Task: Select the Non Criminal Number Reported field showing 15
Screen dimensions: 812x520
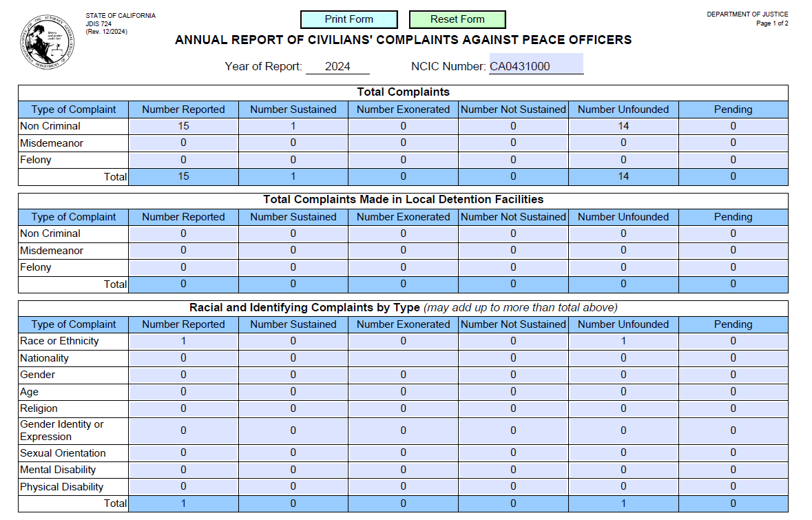Action: tap(183, 126)
